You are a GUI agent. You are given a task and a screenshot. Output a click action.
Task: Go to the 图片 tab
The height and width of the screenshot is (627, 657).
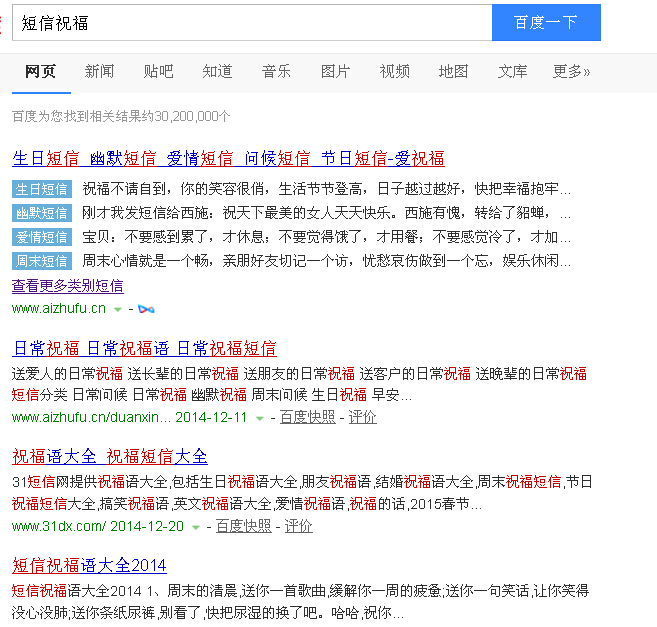click(335, 71)
